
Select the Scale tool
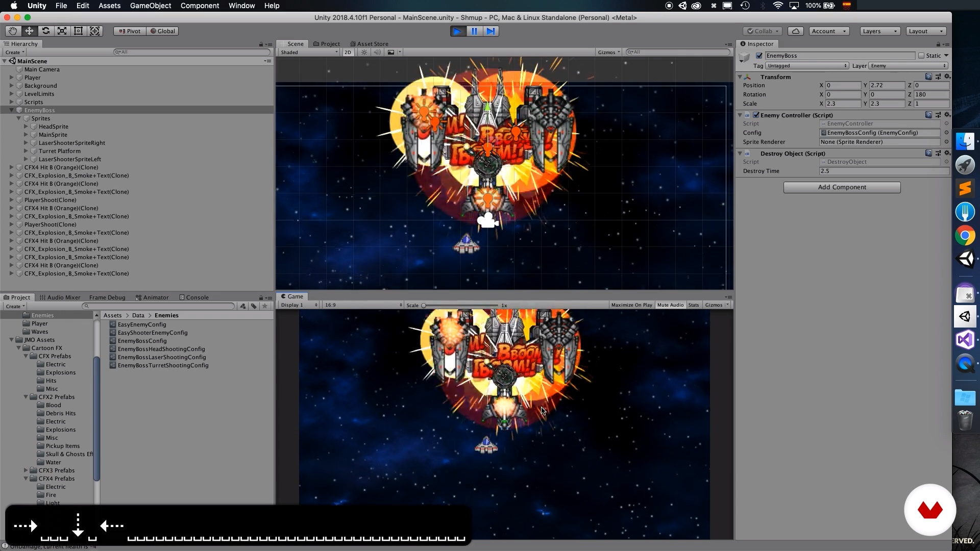pyautogui.click(x=62, y=31)
